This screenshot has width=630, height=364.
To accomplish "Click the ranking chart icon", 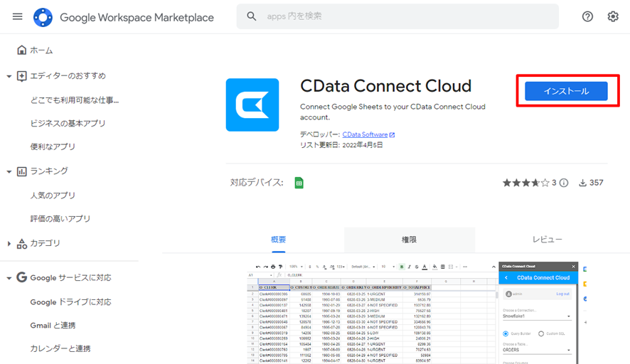I will (22, 171).
